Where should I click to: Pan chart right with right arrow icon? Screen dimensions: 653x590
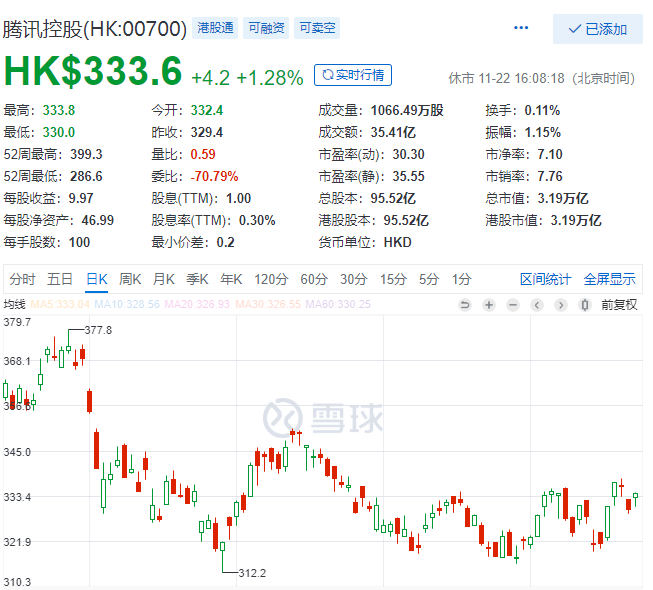(x=561, y=305)
